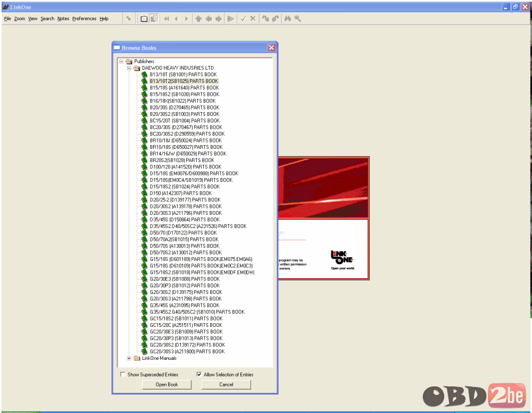Click the play triangle toolbar icon

pyautogui.click(x=231, y=19)
